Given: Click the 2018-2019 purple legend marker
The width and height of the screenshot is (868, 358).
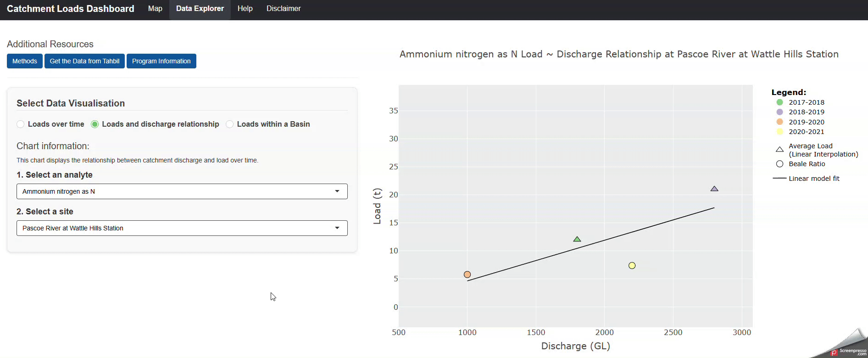Looking at the screenshot, I should coord(779,112).
